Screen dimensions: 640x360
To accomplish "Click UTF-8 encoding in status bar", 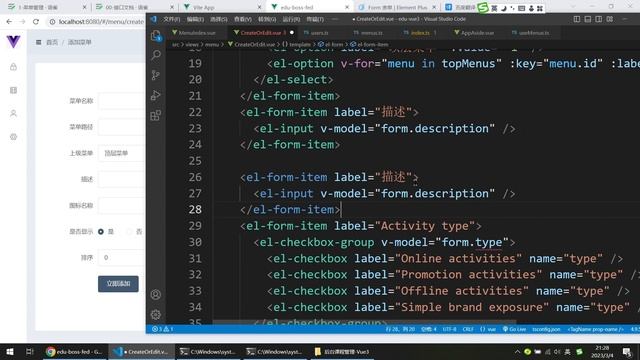I will pos(449,329).
